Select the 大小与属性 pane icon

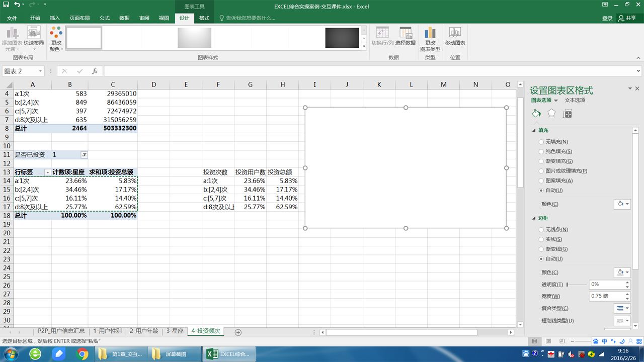click(568, 114)
